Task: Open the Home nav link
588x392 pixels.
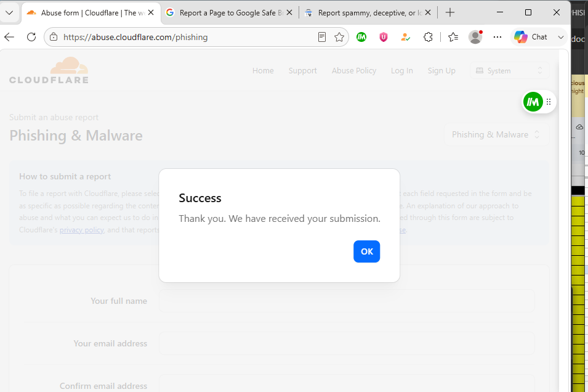Action: tap(263, 71)
